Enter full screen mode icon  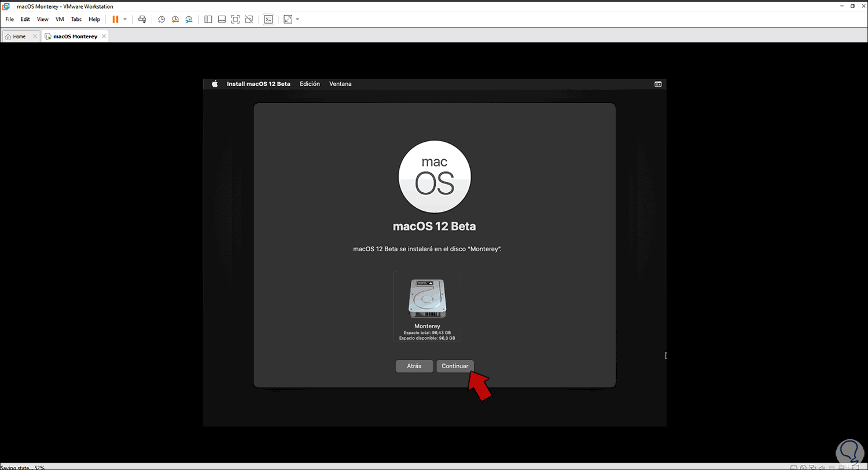click(x=236, y=19)
